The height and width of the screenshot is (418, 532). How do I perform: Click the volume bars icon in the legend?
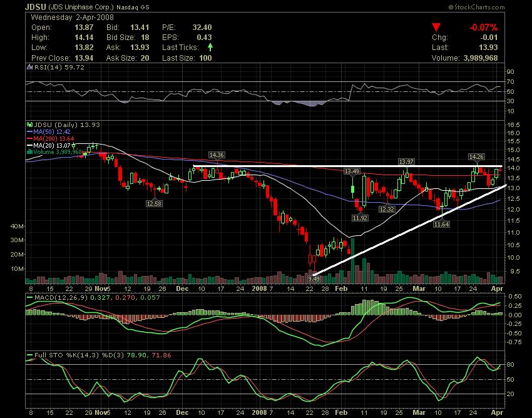tap(29, 151)
